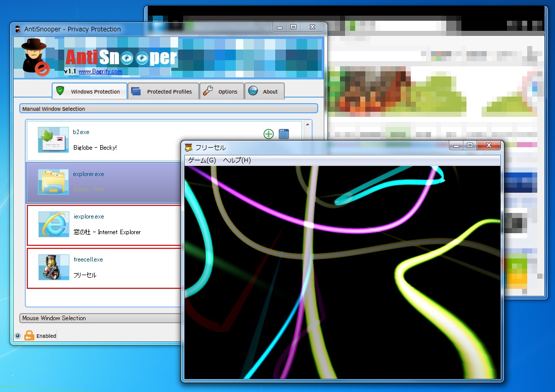
Task: Minimize the AntiSnooper window
Action: point(280,27)
